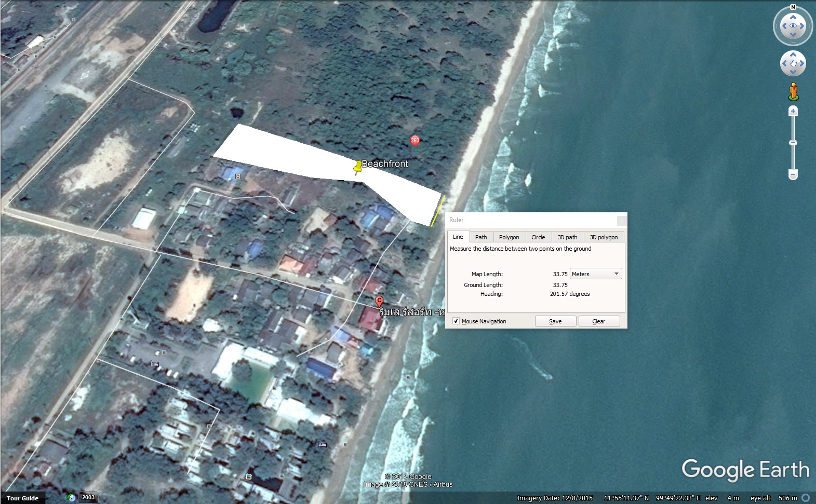Screen dimensions: 816x504
Task: Open the Tour Guide panel
Action: coord(23,498)
